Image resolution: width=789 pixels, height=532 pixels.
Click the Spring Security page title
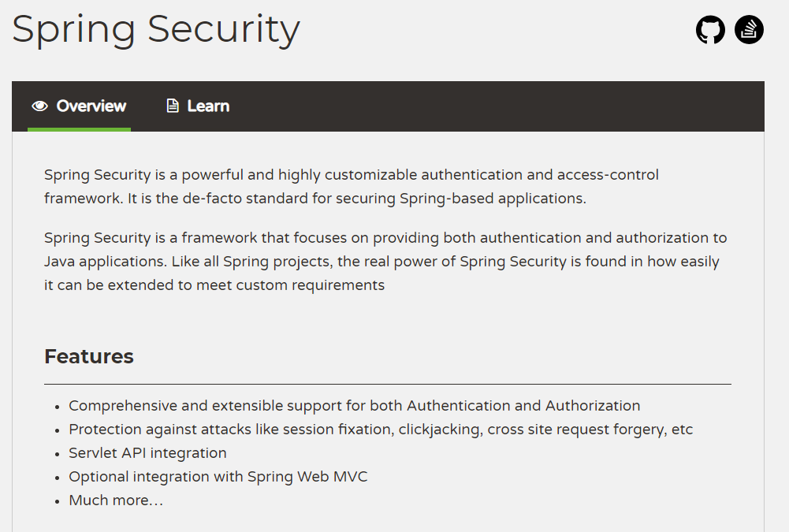click(x=156, y=29)
